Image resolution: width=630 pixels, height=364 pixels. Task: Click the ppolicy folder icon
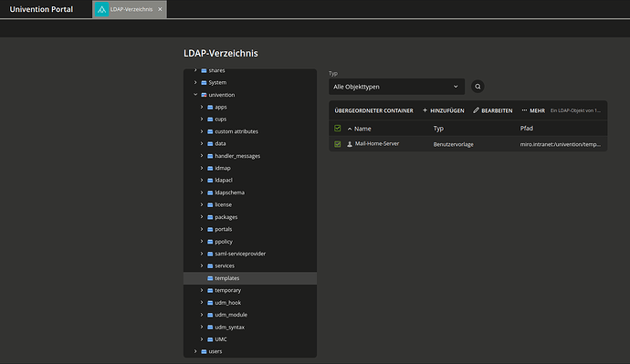210,242
